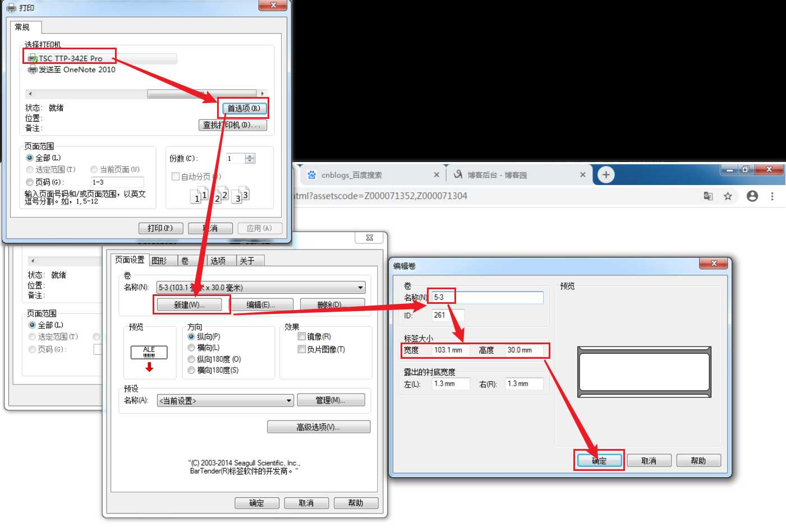Click 高度 field 30.0 mm

point(524,350)
